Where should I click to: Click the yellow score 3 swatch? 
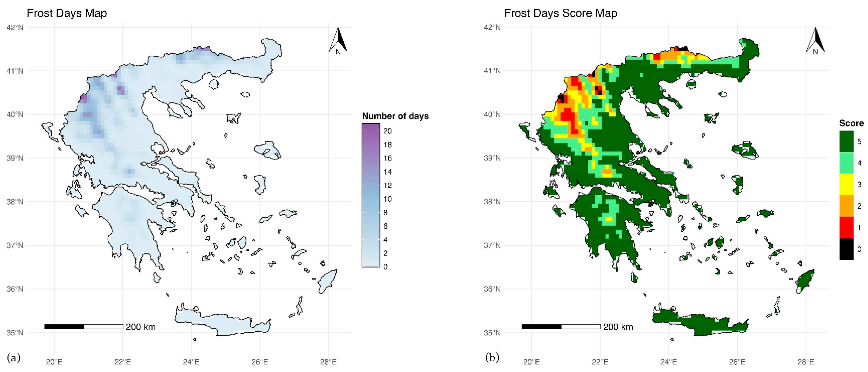coord(846,185)
